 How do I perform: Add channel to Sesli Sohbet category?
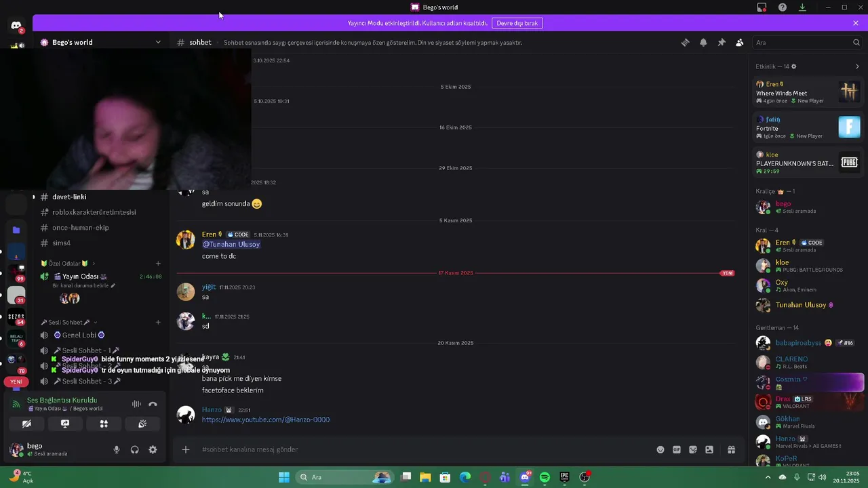click(158, 322)
